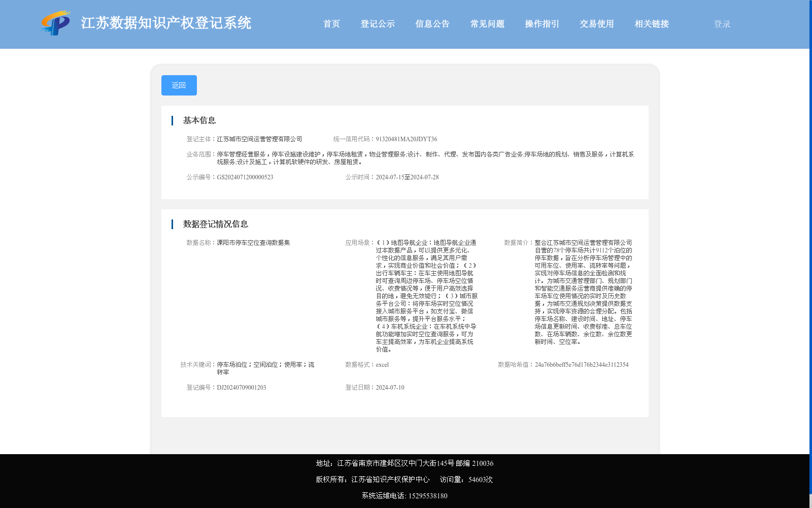
Task: Select the 基本信息 section heading
Action: (x=199, y=120)
